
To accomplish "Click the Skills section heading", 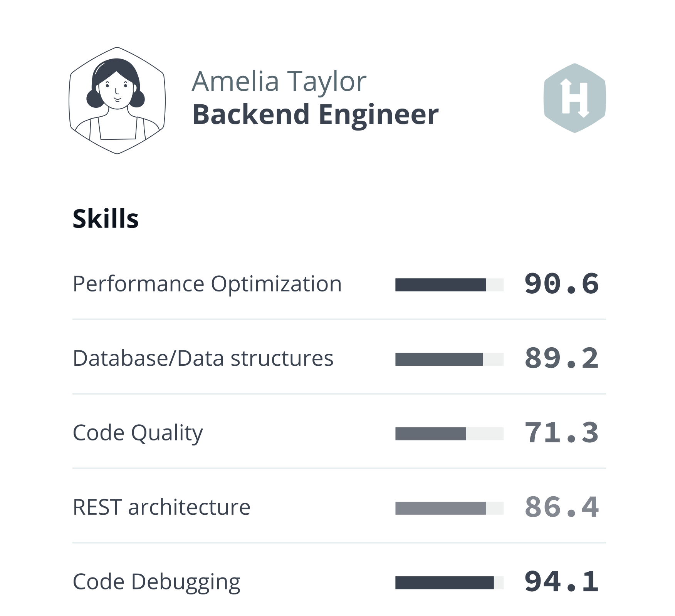I will (x=106, y=219).
